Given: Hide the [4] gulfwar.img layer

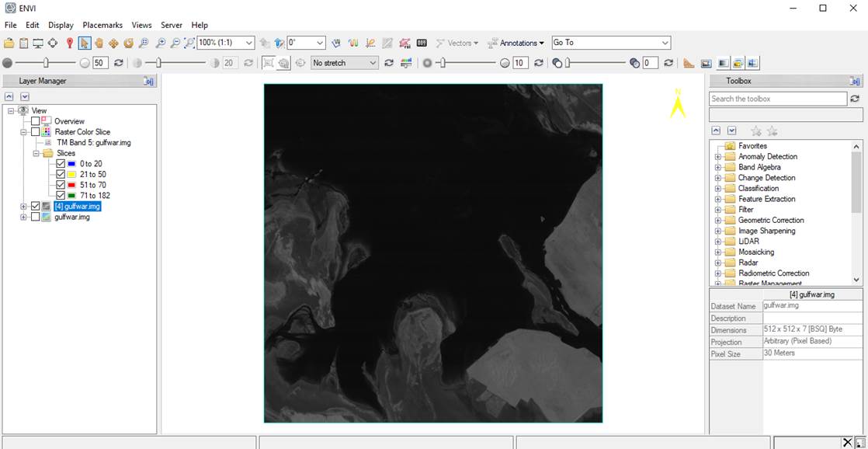Looking at the screenshot, I should tap(36, 206).
